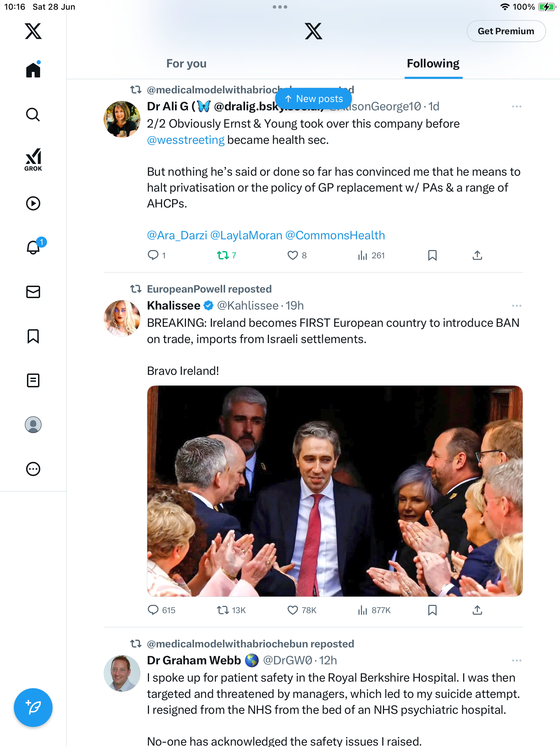Screen dimensions: 560x747
Task: Open direct messages envelope icon
Action: point(33,292)
